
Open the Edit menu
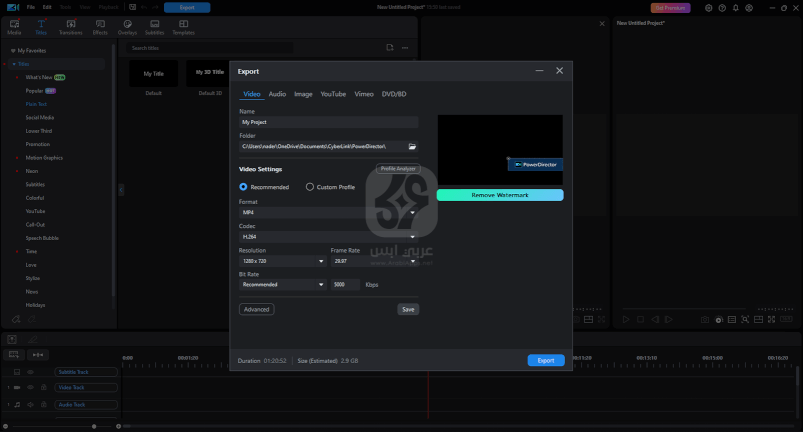pos(47,7)
